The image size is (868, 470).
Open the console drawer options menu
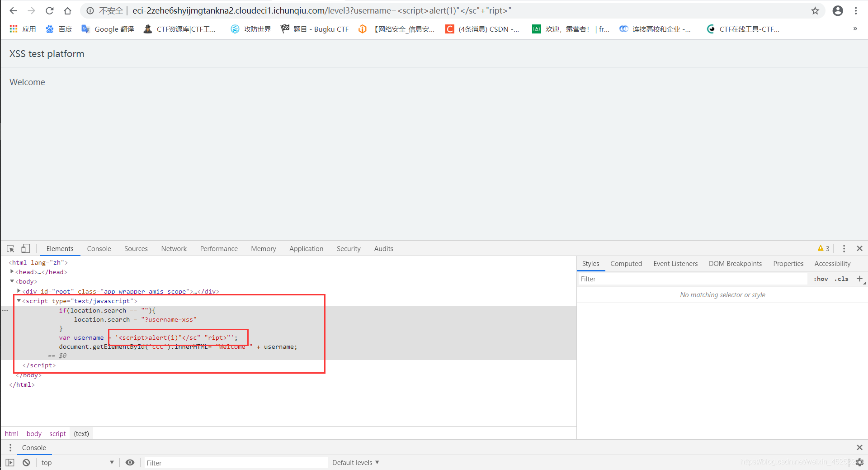[10, 447]
